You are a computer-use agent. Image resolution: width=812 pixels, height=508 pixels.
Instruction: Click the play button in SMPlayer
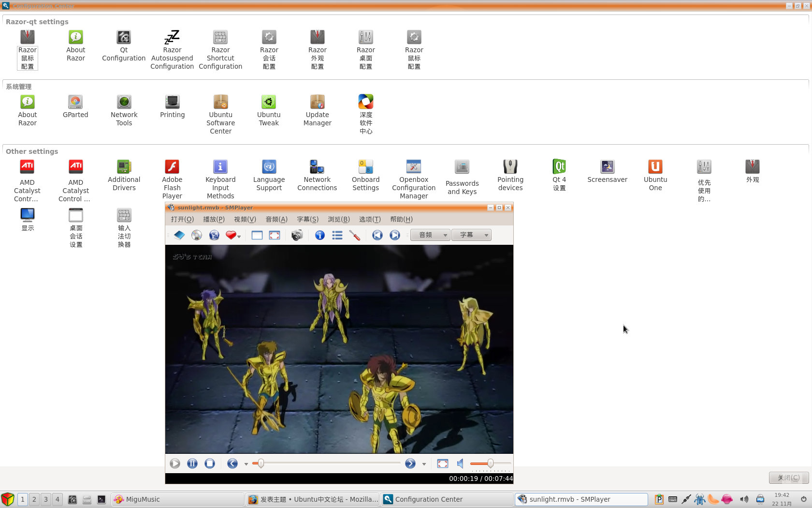[x=175, y=463]
